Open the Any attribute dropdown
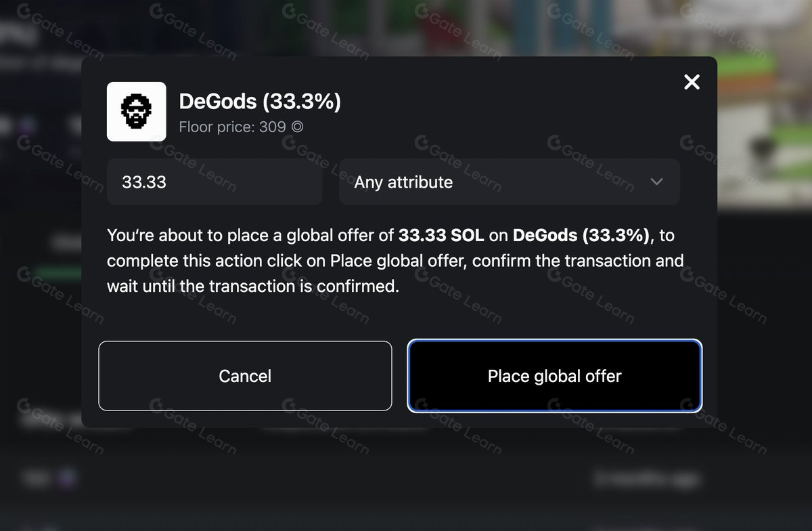The width and height of the screenshot is (812, 531). [510, 182]
